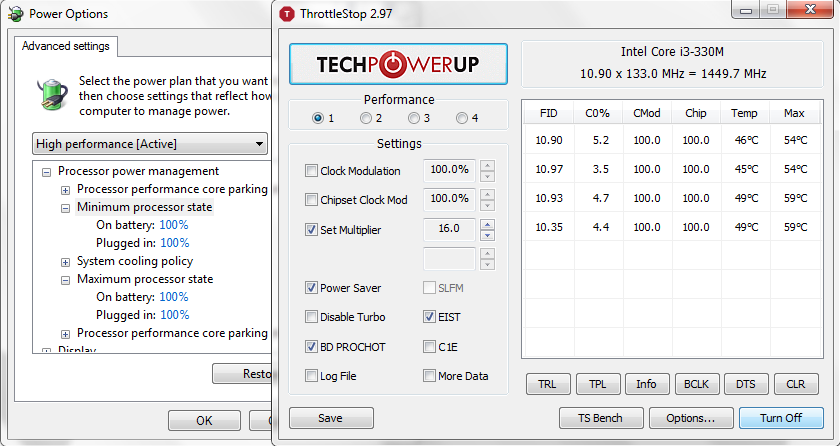
Task: Click the Intel Core i3-330M CPU label
Action: [x=672, y=52]
